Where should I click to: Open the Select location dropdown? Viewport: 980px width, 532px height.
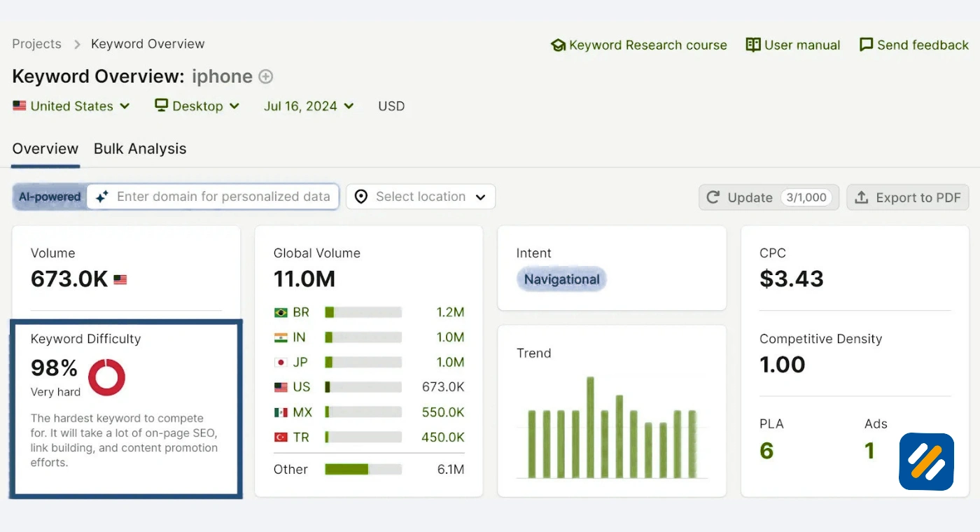pyautogui.click(x=421, y=197)
